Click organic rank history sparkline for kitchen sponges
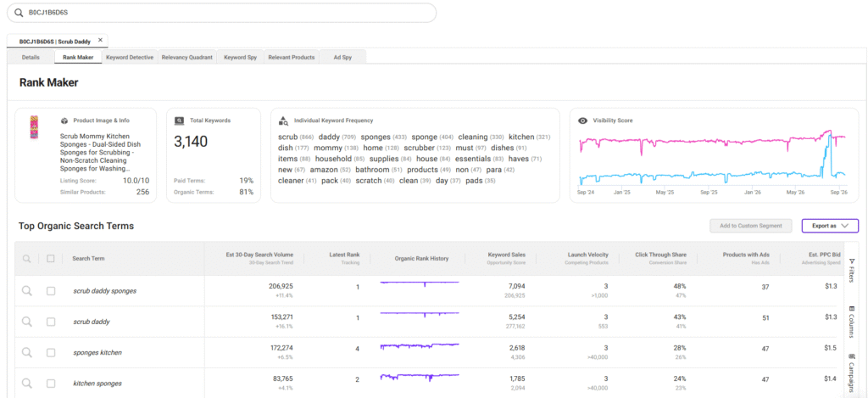 tap(420, 377)
